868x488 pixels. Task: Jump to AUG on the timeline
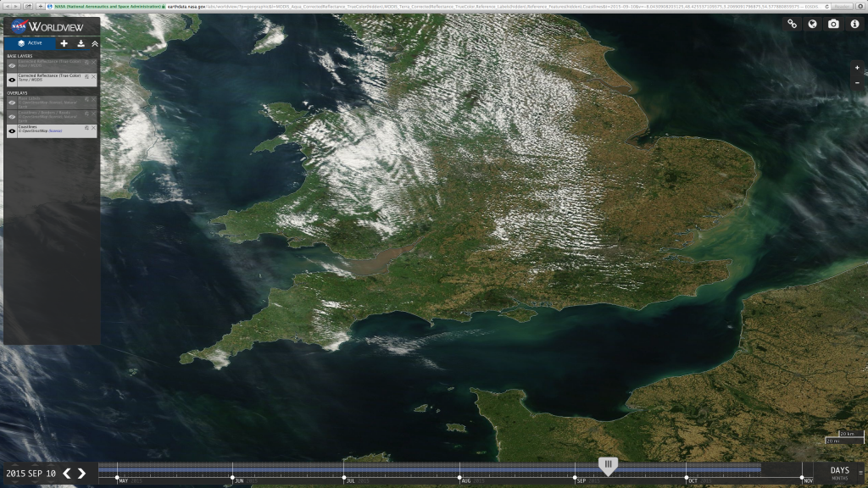465,481
